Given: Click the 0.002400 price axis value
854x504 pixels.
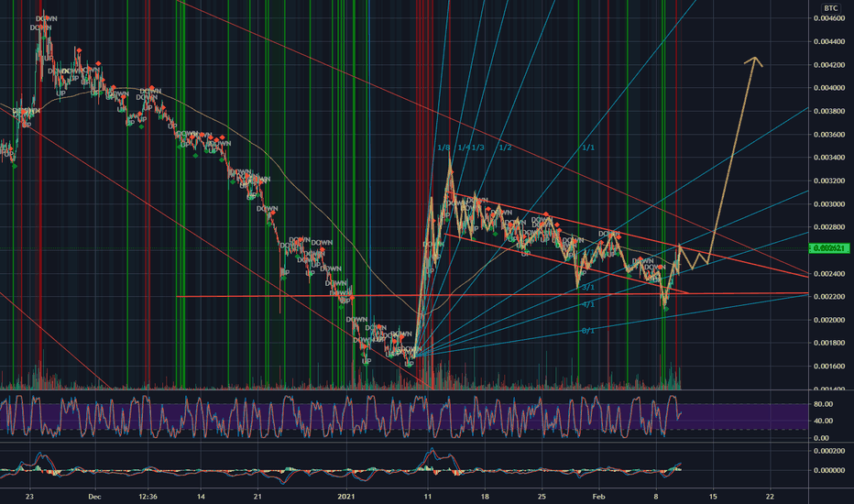Looking at the screenshot, I should point(829,273).
